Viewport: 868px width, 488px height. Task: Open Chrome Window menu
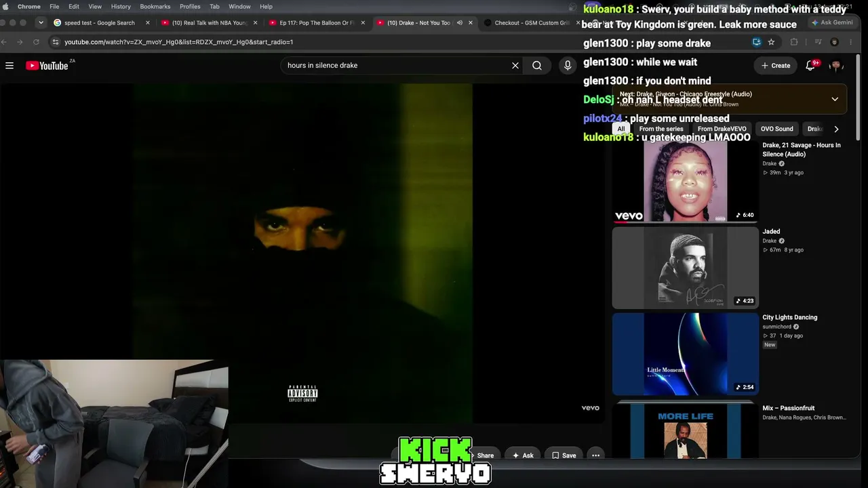[x=239, y=6]
